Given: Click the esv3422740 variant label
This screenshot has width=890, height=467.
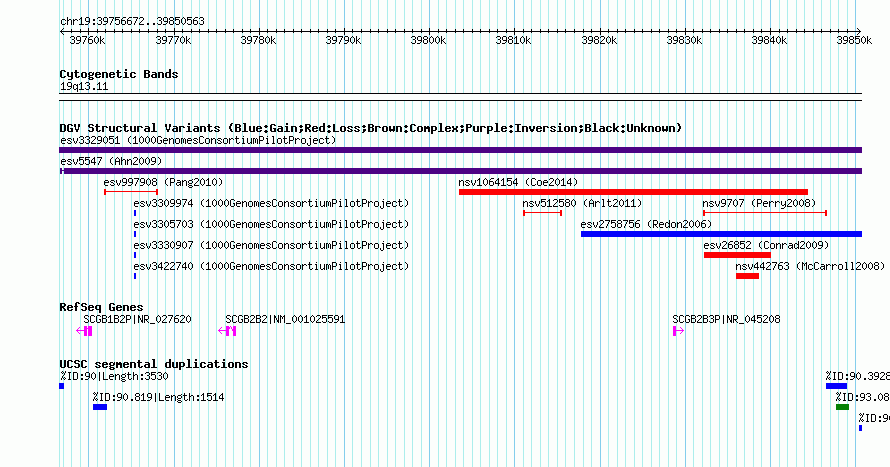Looking at the screenshot, I should coord(271,266).
